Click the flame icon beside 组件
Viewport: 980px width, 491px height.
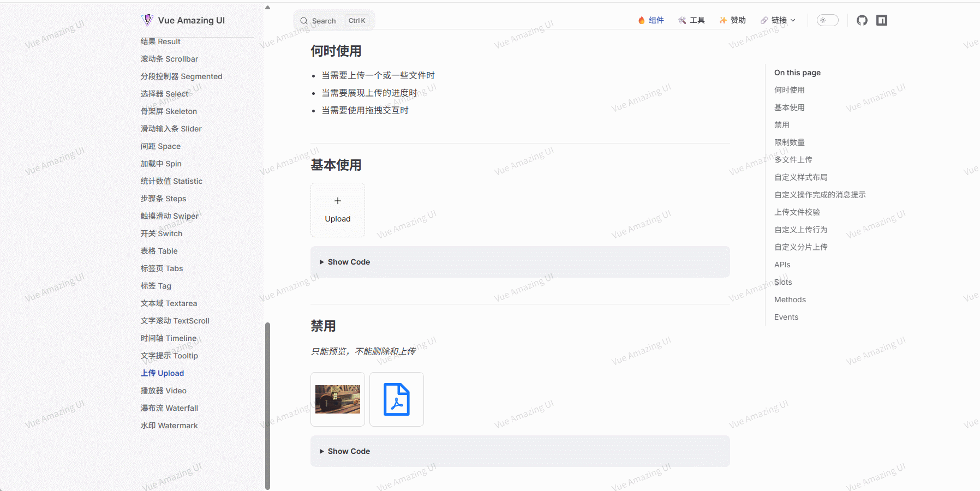point(642,20)
